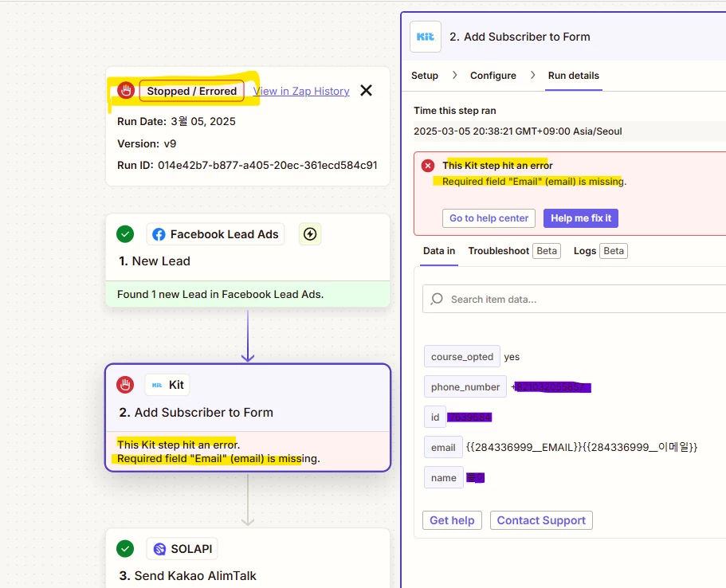Open View in Zap History link
726x588 pixels.
point(301,91)
